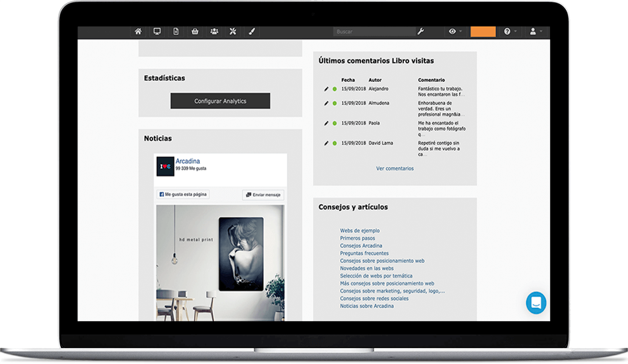Image resolution: width=628 pixels, height=364 pixels.
Task: Open the blue chat support bubble
Action: click(x=536, y=303)
